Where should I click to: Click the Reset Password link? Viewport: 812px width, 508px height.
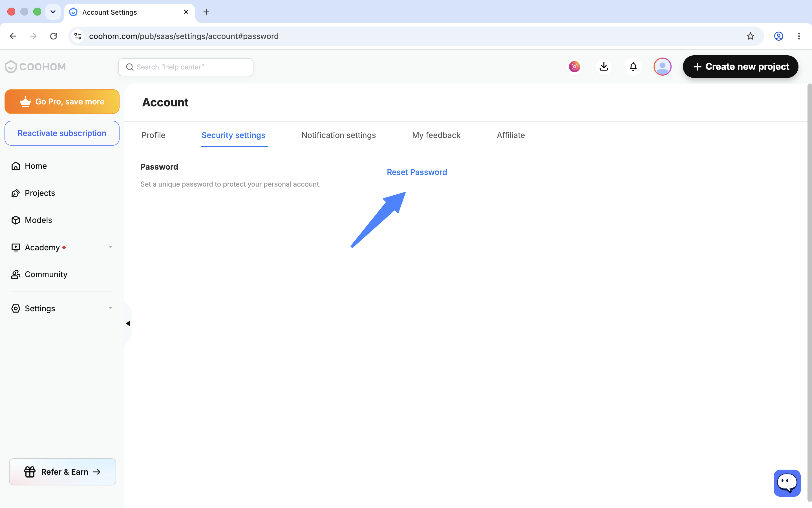coord(417,172)
